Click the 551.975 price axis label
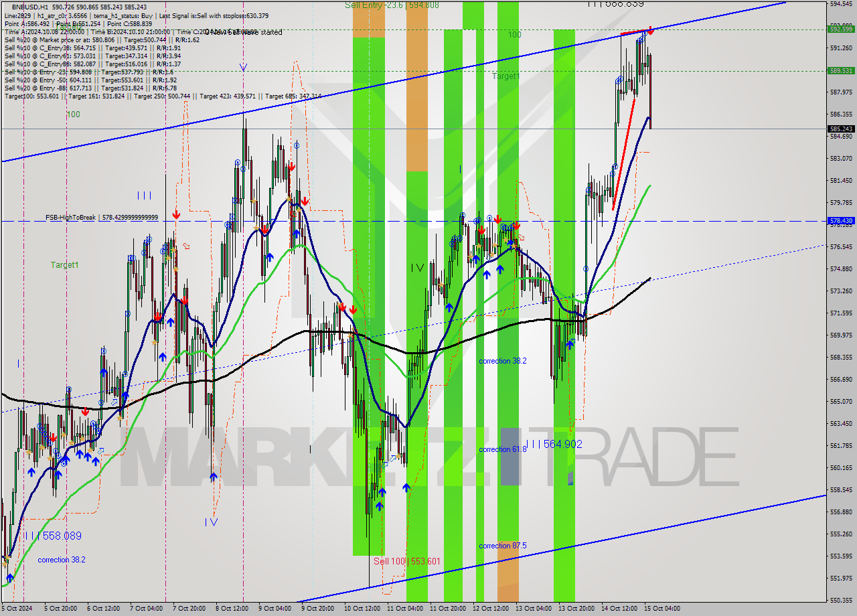Screen dimensions: 857x616 (841, 579)
